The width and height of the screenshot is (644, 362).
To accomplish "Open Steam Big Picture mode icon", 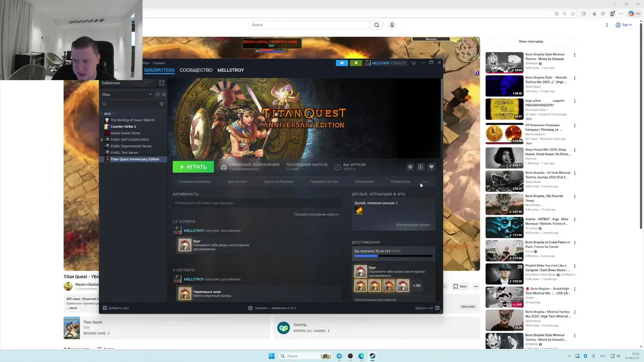I will click(414, 63).
